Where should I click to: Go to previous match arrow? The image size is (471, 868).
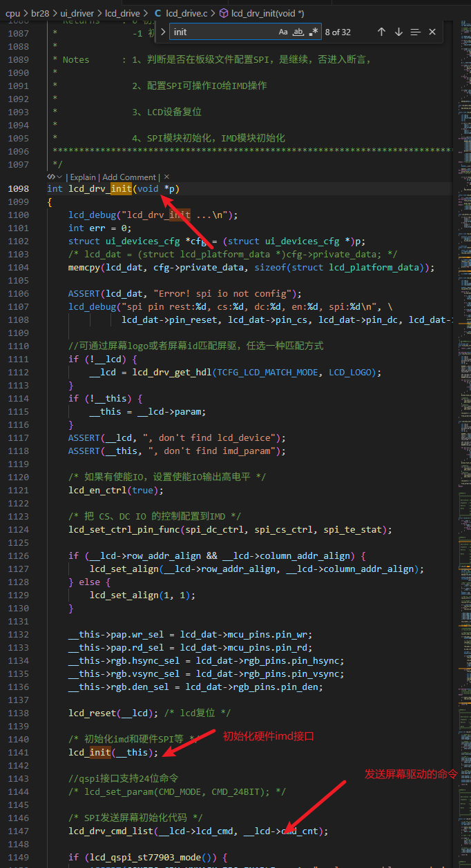(381, 32)
